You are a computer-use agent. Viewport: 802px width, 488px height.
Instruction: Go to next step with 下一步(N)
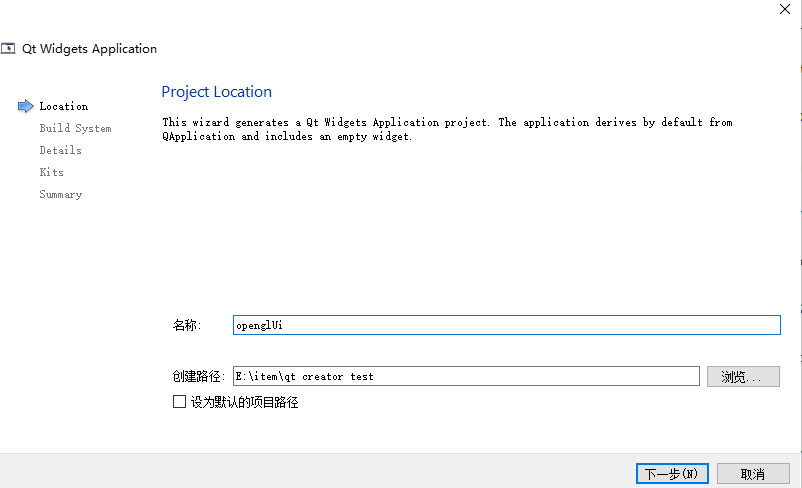point(672,474)
